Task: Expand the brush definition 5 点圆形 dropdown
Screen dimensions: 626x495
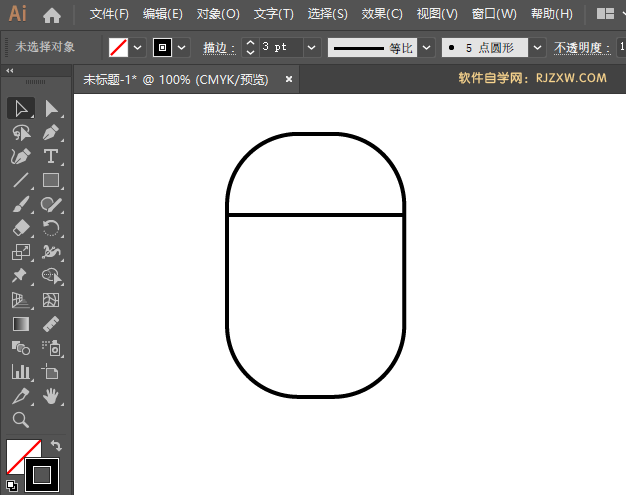Action: coord(538,47)
